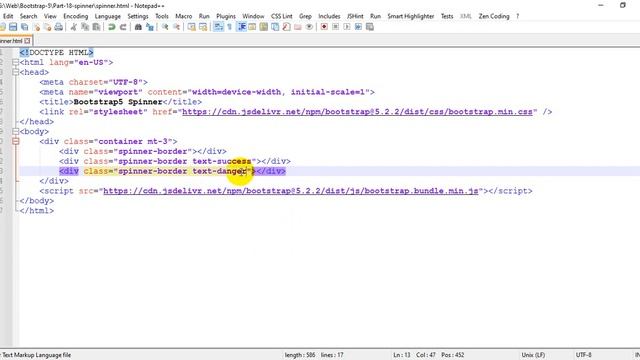
Task: Click the length : 586 status field
Action: pyautogui.click(x=300, y=355)
